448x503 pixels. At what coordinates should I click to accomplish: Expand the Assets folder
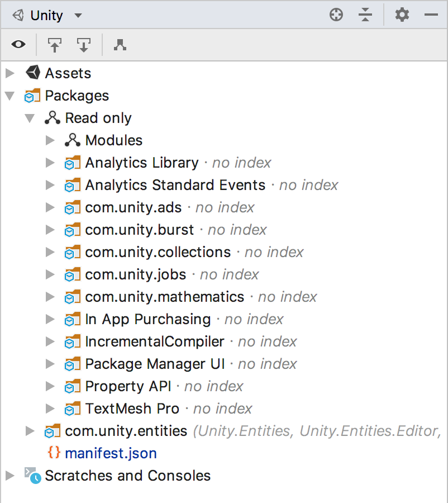click(10, 73)
